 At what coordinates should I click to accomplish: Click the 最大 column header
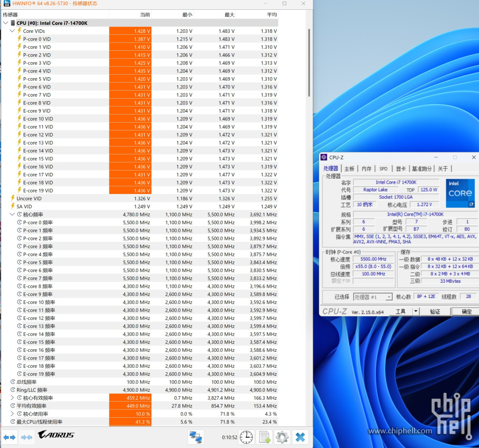click(215, 14)
